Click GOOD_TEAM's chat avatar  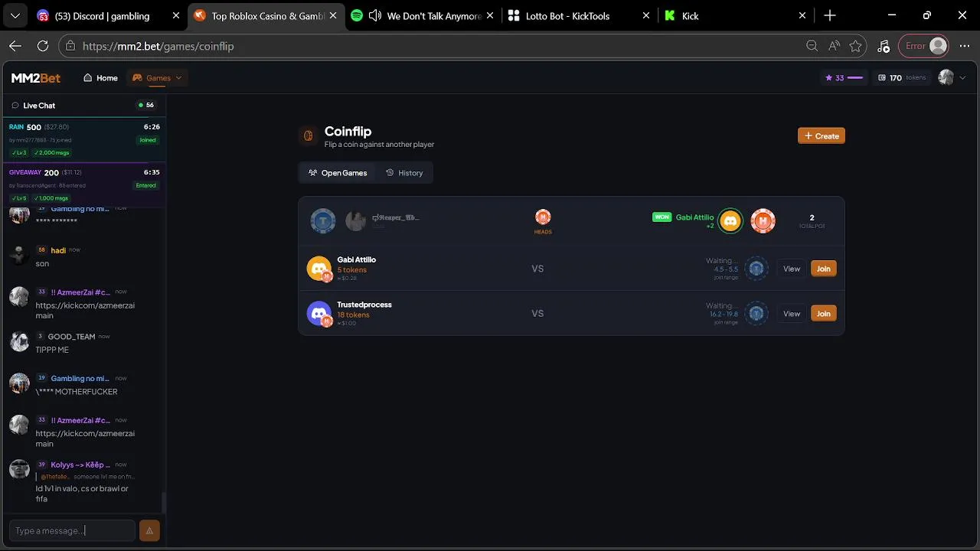(x=19, y=341)
